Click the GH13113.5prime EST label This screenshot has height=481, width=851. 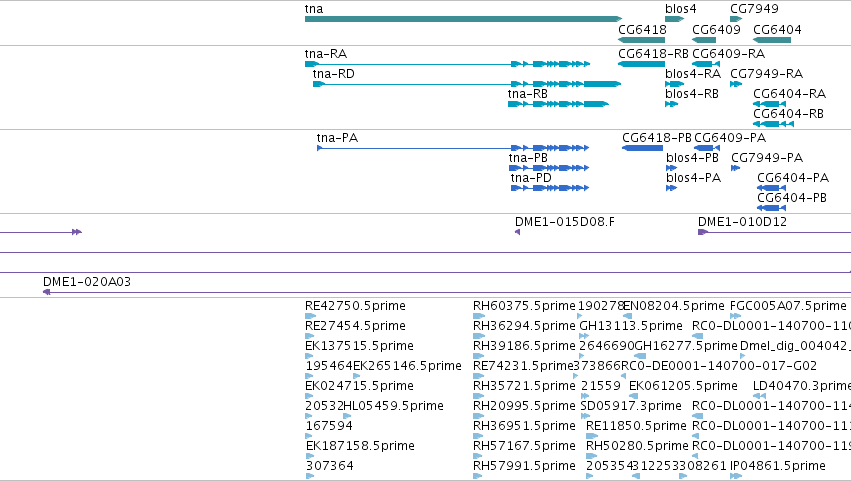tap(631, 326)
